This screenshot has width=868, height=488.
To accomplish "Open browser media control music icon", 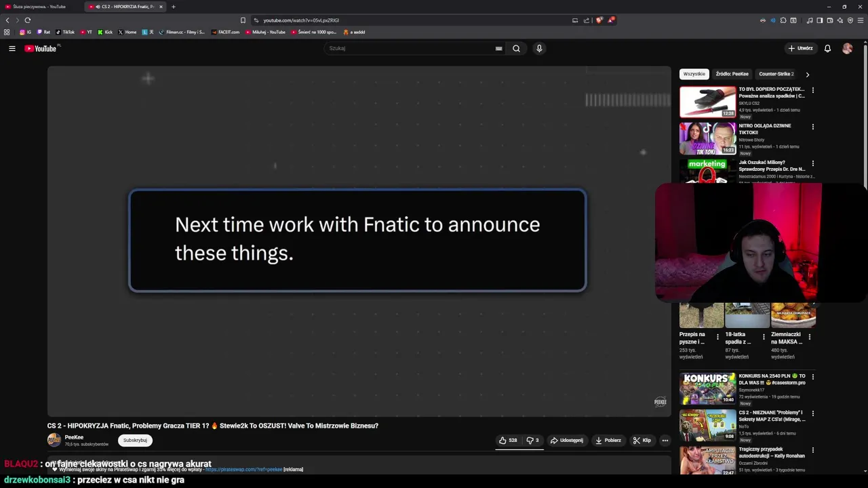I will (809, 20).
